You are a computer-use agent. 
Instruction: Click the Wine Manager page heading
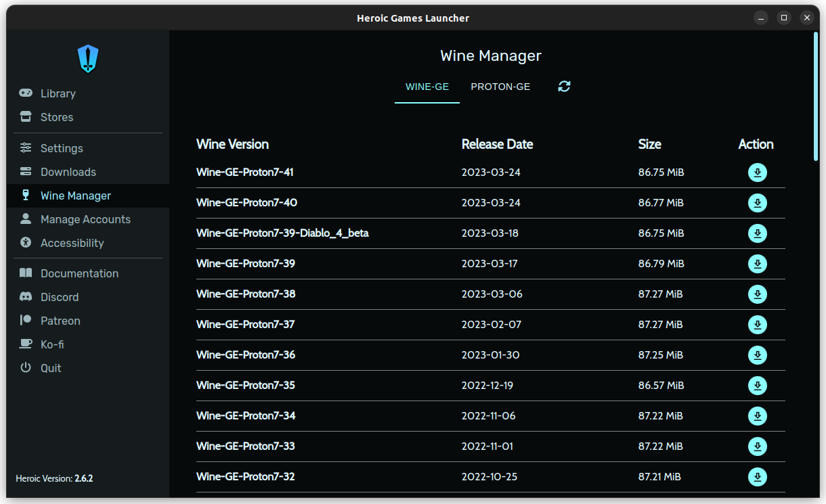(x=491, y=55)
